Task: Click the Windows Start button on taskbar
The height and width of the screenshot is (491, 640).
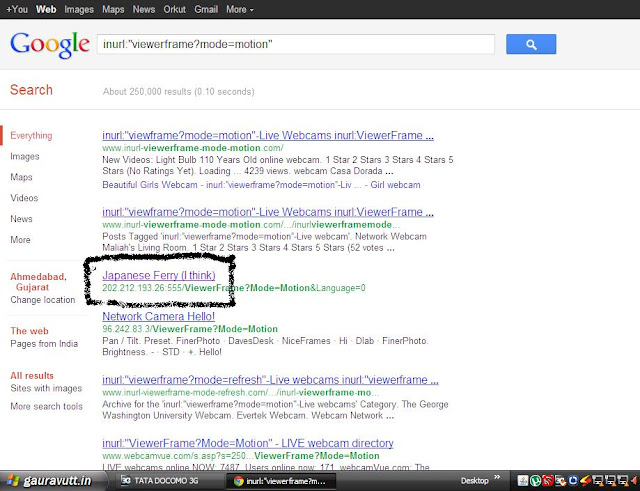Action: click(53, 481)
